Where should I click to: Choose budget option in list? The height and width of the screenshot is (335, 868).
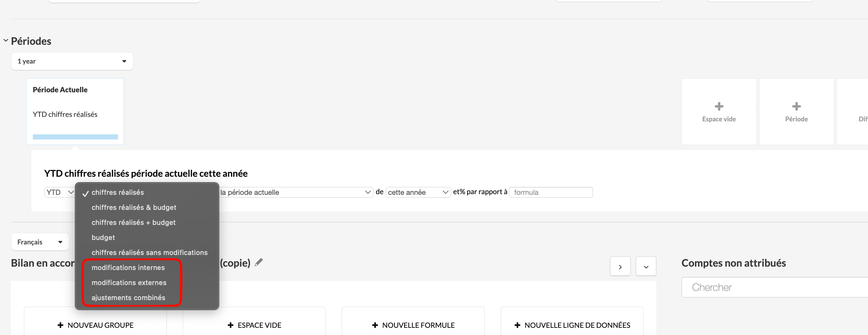tap(147, 238)
